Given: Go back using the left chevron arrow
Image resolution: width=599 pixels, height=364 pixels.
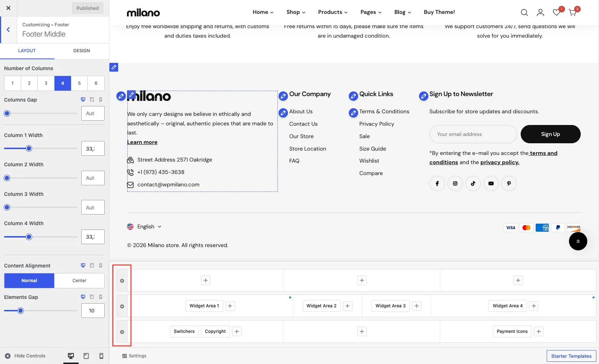Looking at the screenshot, I should (8, 30).
